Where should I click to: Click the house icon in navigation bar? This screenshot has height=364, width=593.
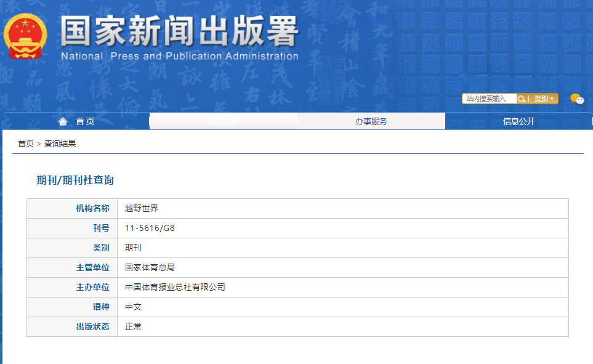click(63, 121)
